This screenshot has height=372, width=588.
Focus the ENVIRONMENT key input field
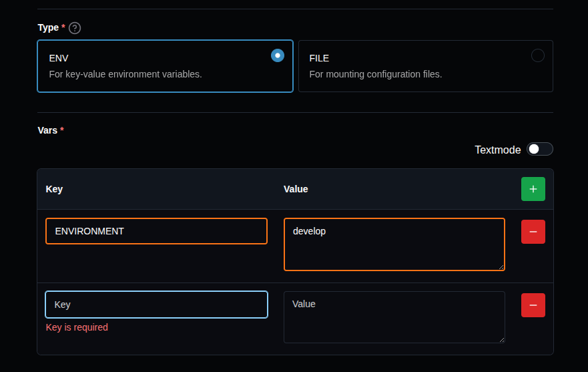pos(156,231)
